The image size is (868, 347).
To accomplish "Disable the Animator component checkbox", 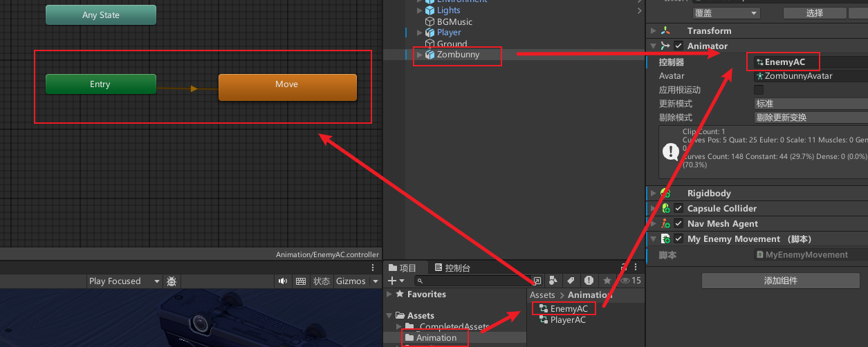I will coord(678,46).
